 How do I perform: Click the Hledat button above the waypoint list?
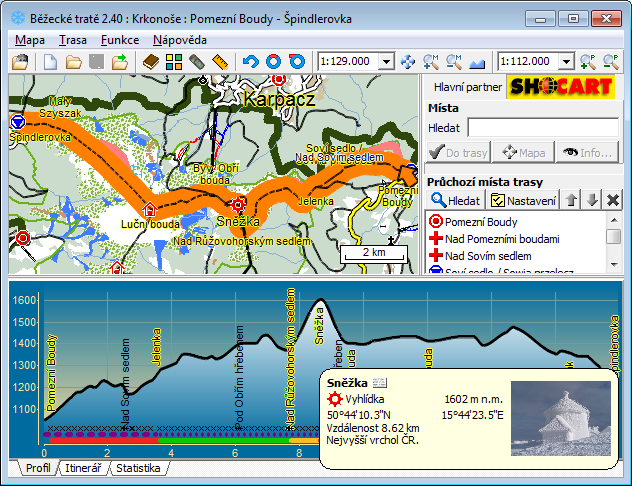click(456, 201)
